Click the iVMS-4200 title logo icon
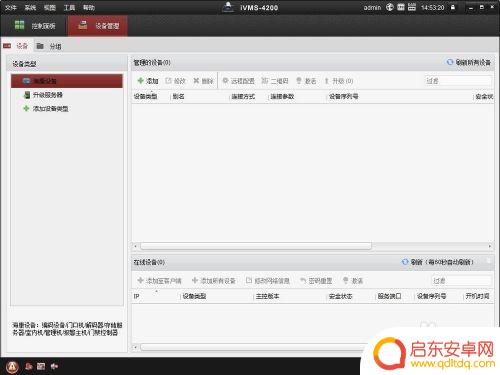500x375 pixels. click(228, 7)
